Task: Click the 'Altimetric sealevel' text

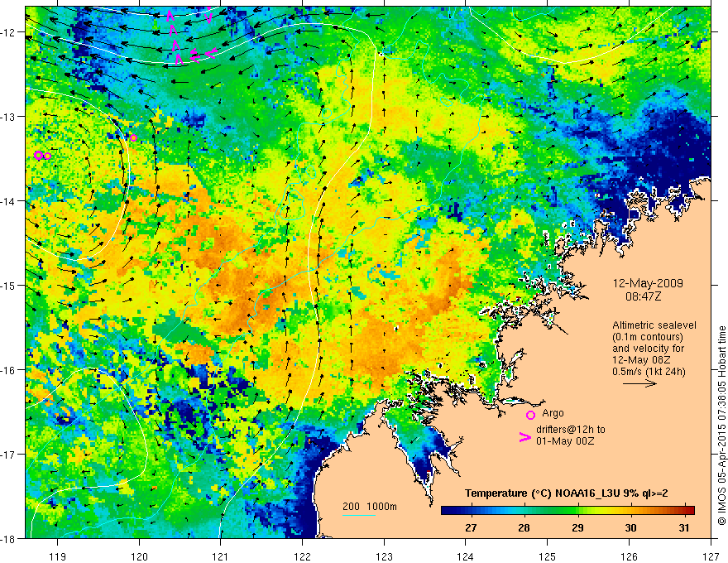Action: [654, 325]
